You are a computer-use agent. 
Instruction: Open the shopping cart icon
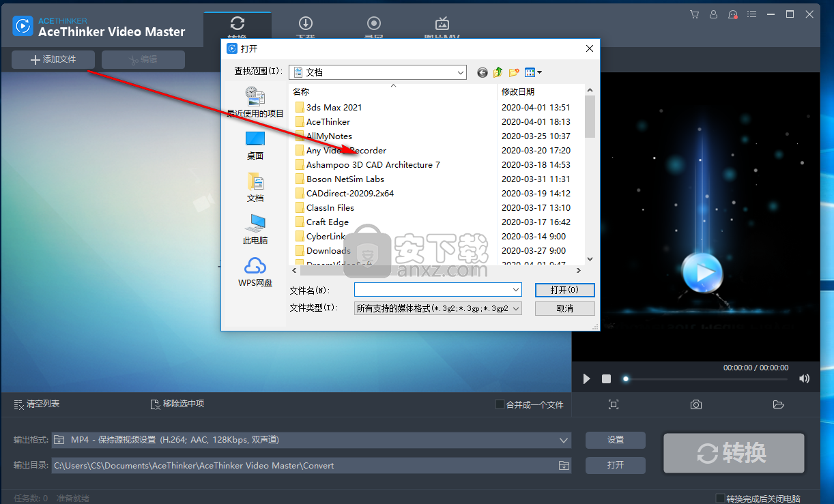point(695,14)
